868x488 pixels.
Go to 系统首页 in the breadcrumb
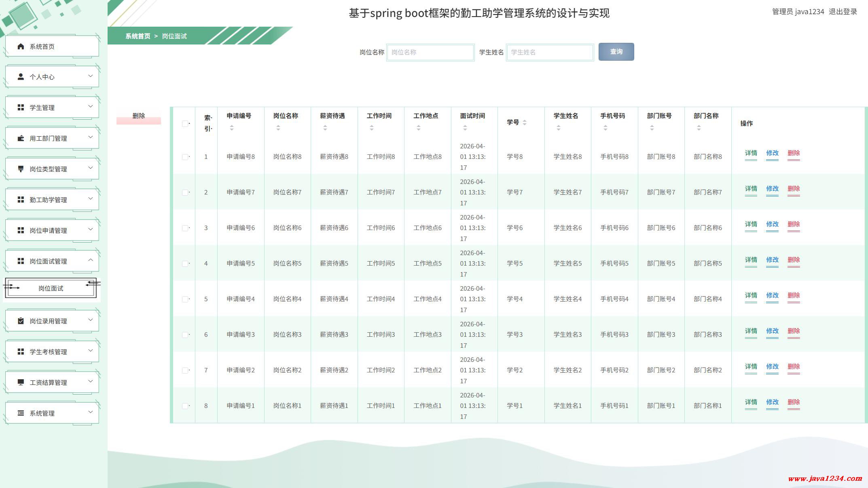click(138, 36)
